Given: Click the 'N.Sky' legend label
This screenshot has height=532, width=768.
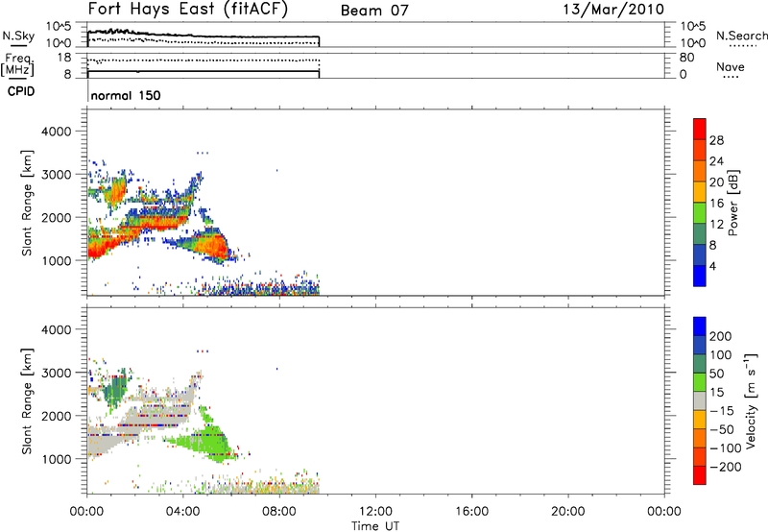Looking at the screenshot, I should coord(18,36).
